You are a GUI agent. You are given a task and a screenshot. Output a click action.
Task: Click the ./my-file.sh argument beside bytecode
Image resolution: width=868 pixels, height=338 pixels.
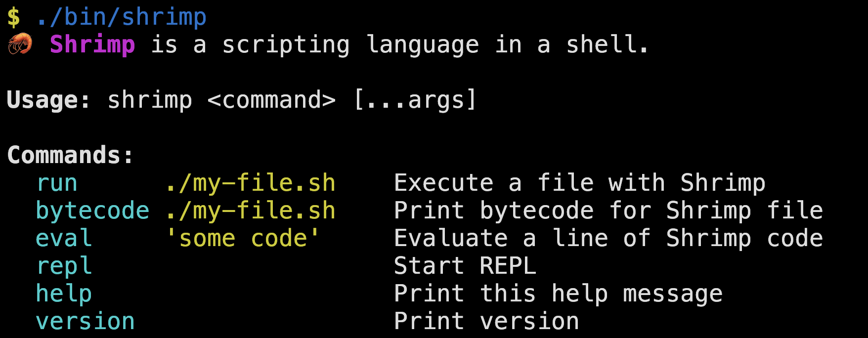pyautogui.click(x=250, y=211)
